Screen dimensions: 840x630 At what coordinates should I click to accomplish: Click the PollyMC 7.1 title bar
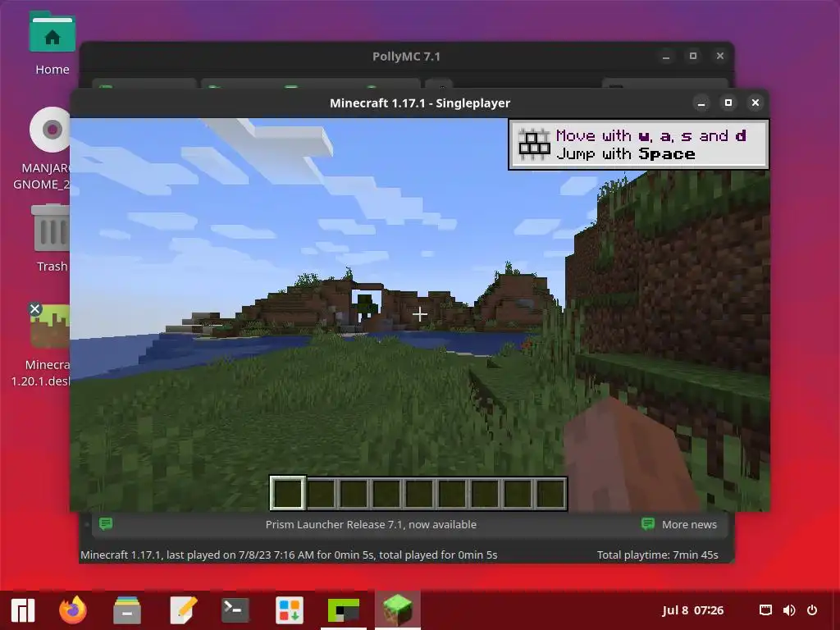[406, 57]
